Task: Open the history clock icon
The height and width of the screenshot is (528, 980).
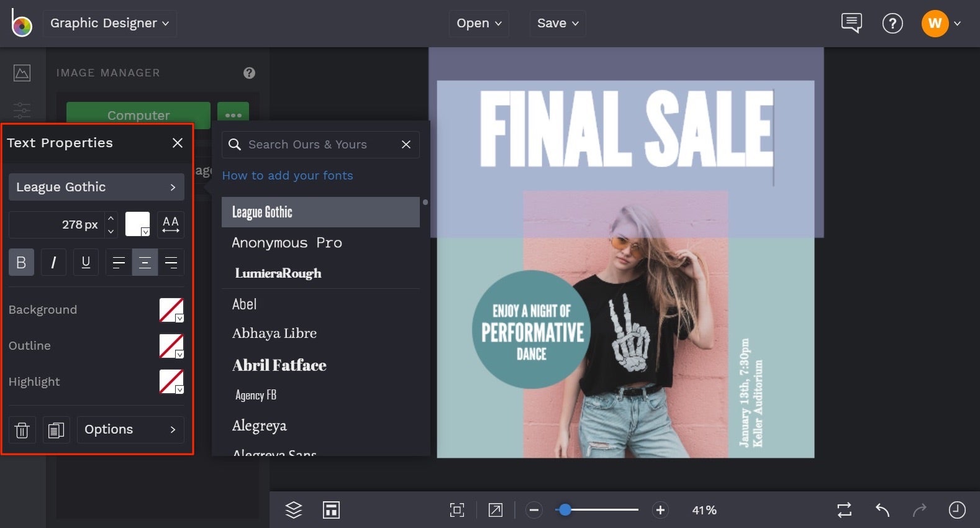Action: click(957, 510)
